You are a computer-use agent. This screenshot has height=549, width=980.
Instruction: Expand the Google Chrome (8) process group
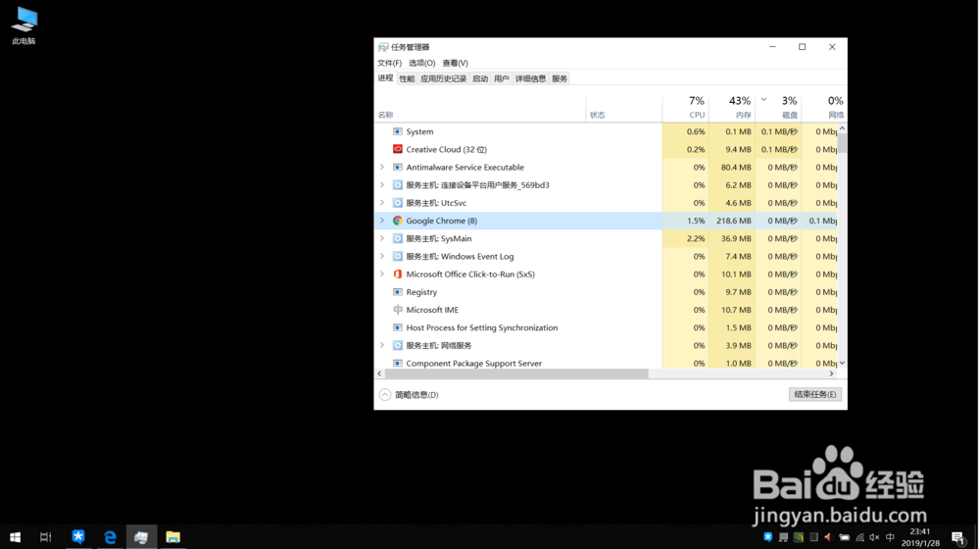tap(382, 221)
